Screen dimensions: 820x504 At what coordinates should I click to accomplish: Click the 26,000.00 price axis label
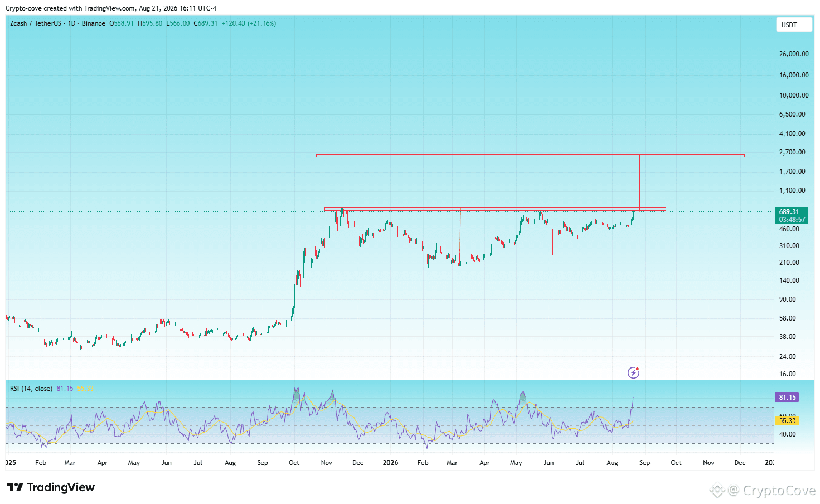pyautogui.click(x=794, y=54)
